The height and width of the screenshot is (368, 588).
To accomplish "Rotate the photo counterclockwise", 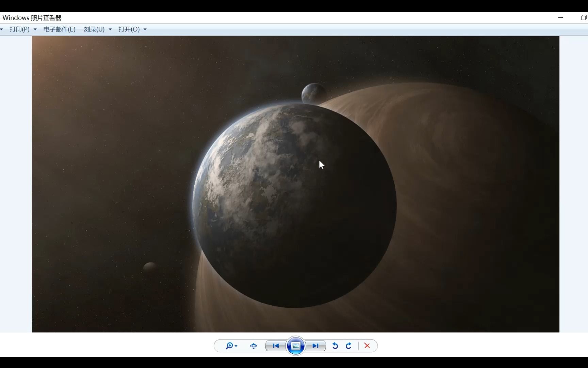I will coord(335,346).
